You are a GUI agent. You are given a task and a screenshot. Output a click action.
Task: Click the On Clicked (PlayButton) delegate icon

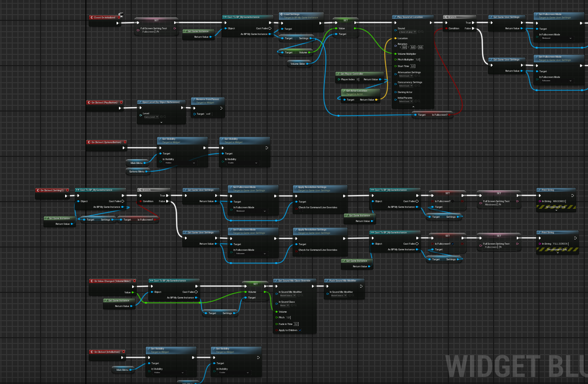[121, 102]
